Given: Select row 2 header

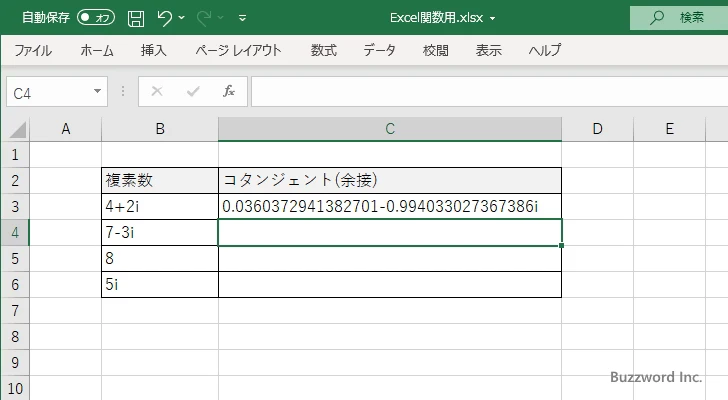Looking at the screenshot, I should point(15,181).
